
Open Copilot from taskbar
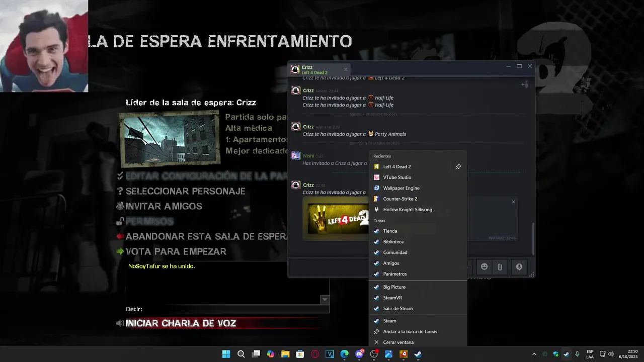tap(271, 354)
